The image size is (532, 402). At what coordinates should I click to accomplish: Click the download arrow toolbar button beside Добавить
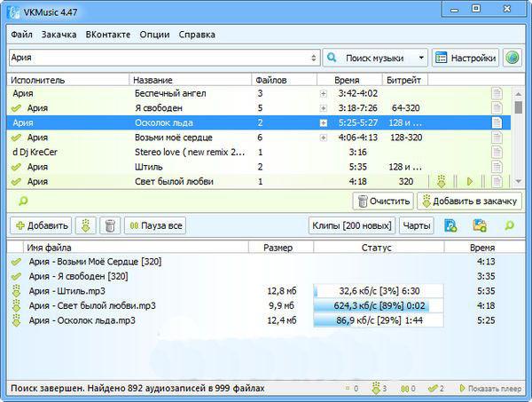pos(86,225)
